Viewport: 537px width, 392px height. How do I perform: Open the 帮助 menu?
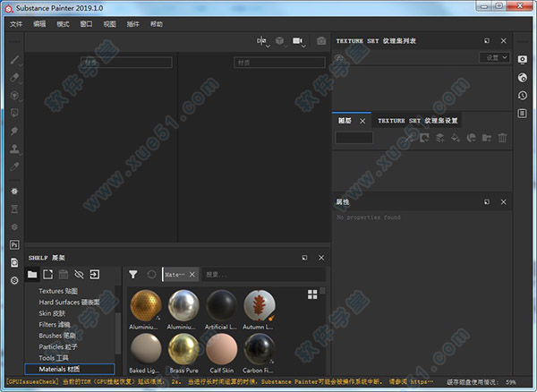click(157, 24)
